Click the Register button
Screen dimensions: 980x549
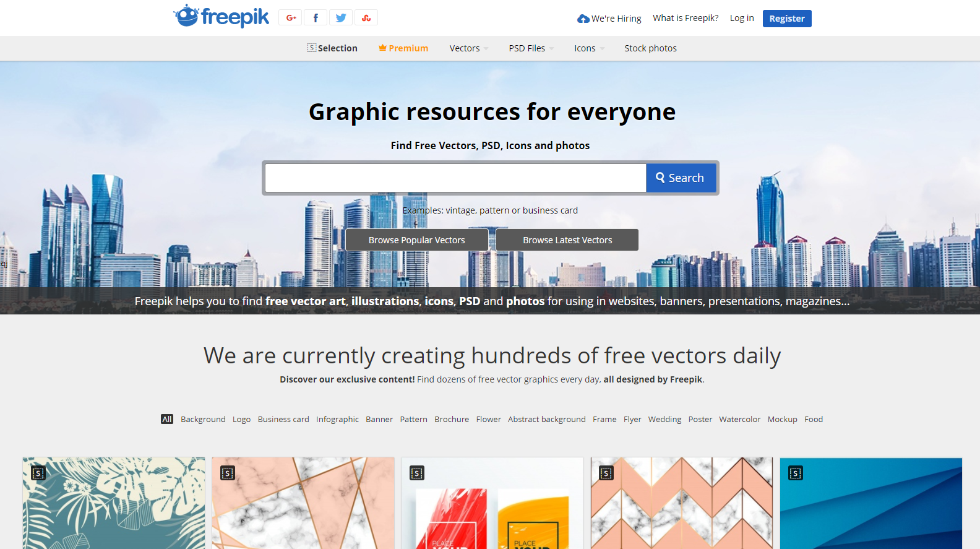click(x=787, y=19)
